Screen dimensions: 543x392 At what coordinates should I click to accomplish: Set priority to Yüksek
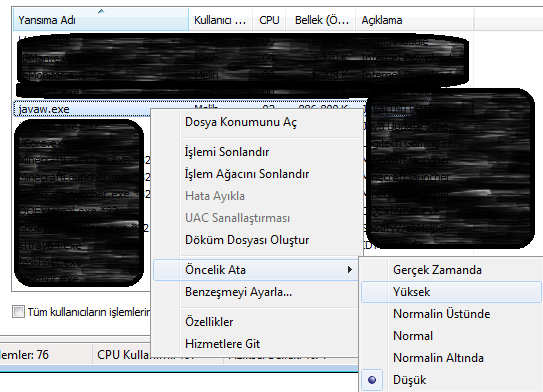click(x=451, y=292)
